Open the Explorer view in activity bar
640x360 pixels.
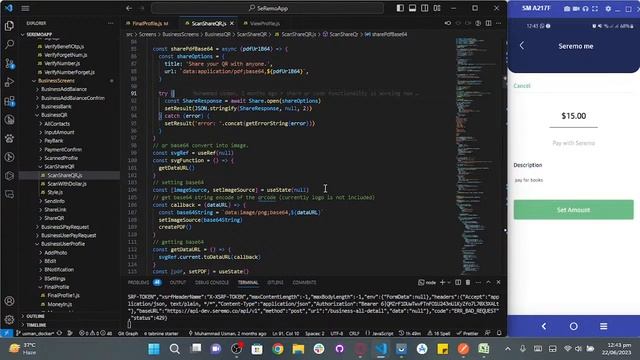(x=9, y=26)
